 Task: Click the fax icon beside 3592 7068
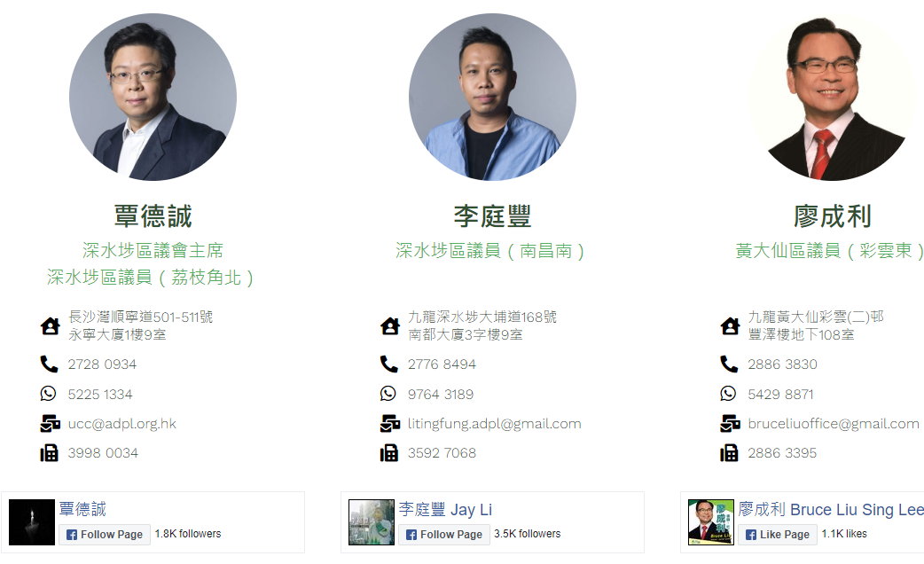pos(389,452)
